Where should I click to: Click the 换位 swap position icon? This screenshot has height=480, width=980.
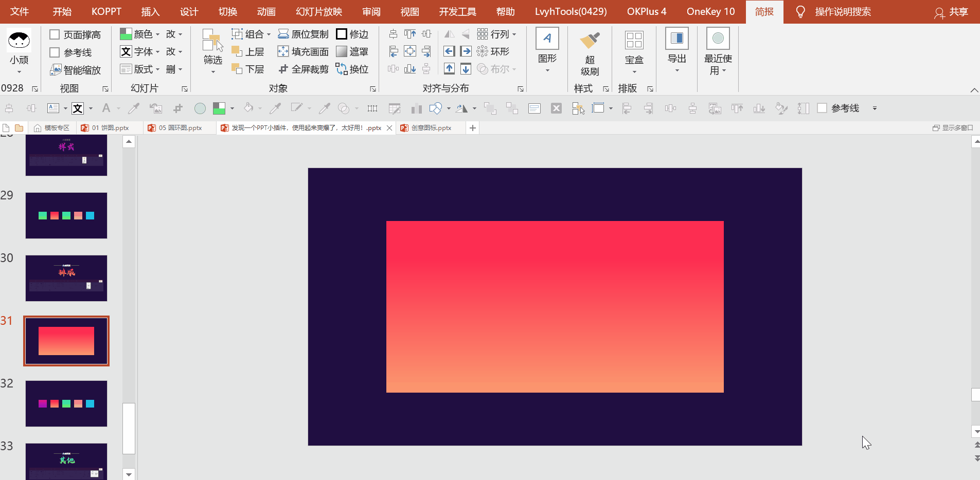342,69
